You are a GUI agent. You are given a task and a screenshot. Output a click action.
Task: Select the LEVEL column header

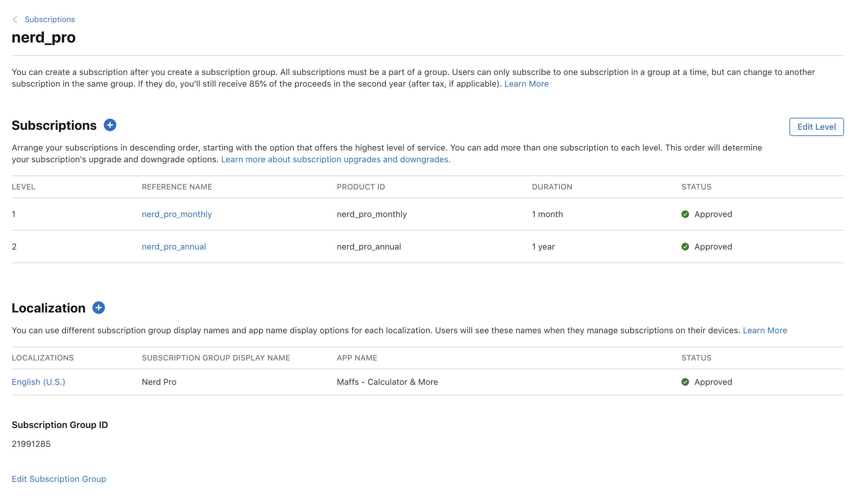pyautogui.click(x=23, y=187)
